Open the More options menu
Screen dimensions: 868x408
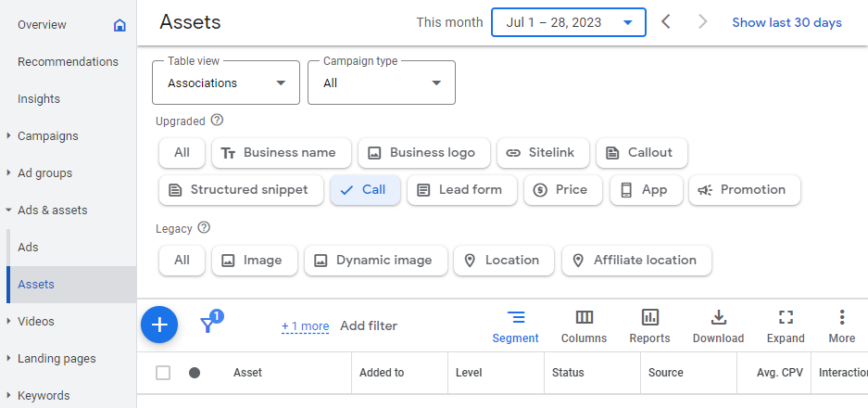[x=841, y=325]
